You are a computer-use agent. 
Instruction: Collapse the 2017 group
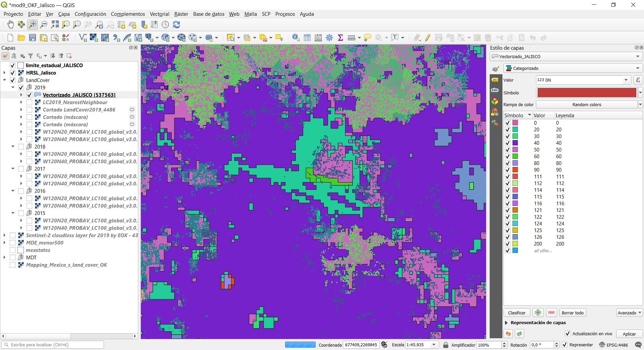(x=13, y=169)
